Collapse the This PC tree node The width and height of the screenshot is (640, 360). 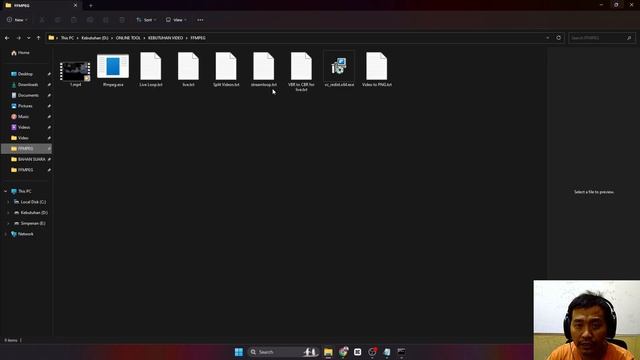point(5,191)
